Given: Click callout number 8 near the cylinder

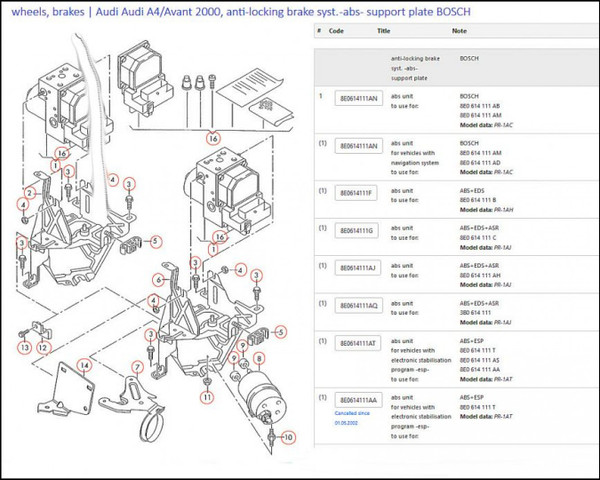Looking at the screenshot, I should (x=259, y=357).
